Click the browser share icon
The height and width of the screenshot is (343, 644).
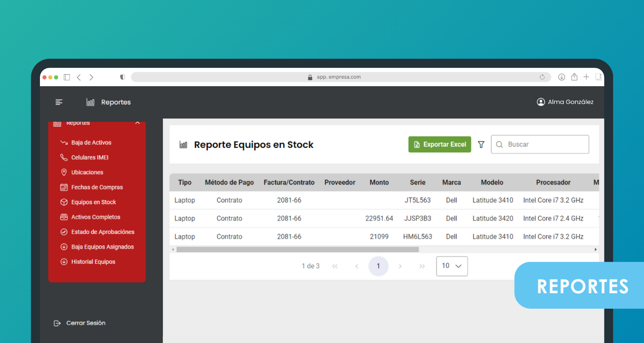pos(574,77)
